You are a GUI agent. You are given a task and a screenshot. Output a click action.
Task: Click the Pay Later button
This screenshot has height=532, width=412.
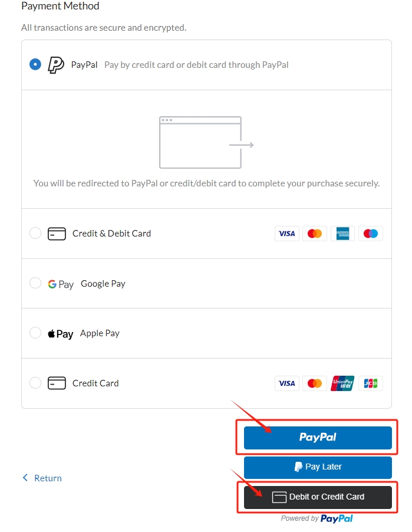click(x=318, y=467)
